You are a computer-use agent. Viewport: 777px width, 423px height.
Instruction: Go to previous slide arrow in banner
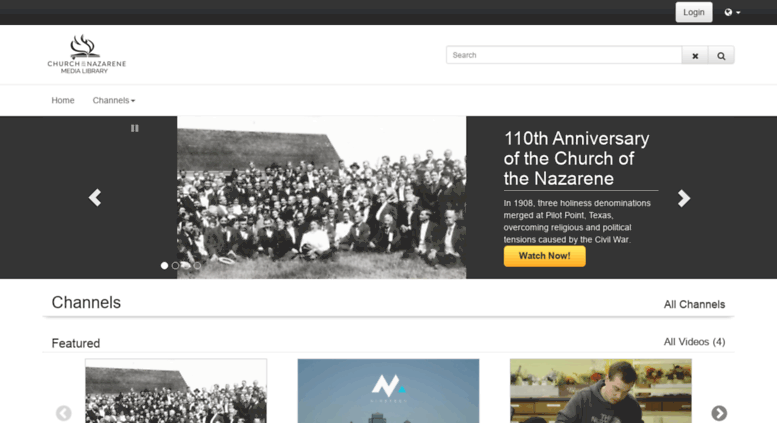click(x=95, y=198)
